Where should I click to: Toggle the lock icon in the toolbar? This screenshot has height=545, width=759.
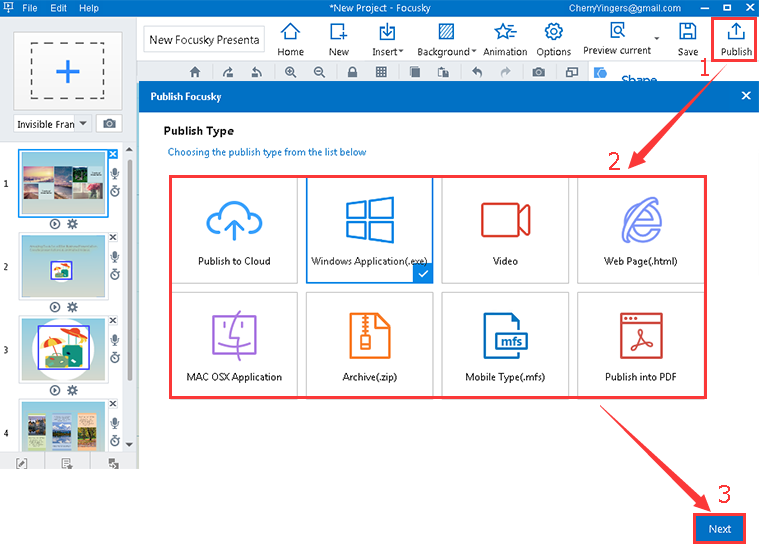(x=352, y=72)
